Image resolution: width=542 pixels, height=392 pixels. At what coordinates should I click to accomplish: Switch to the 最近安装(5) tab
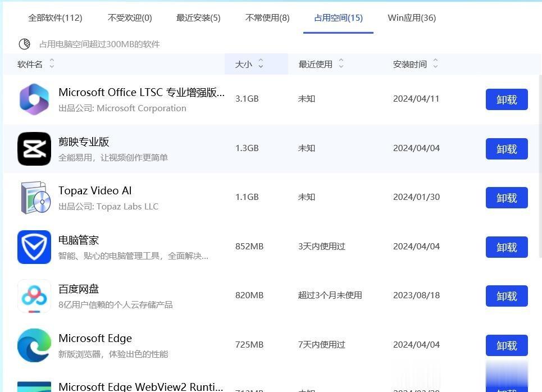coord(198,17)
